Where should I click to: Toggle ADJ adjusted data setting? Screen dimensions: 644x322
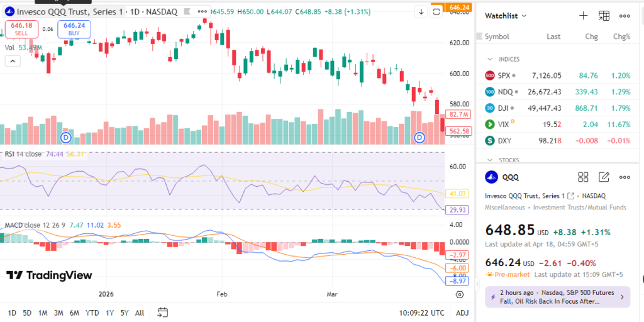[x=462, y=313]
